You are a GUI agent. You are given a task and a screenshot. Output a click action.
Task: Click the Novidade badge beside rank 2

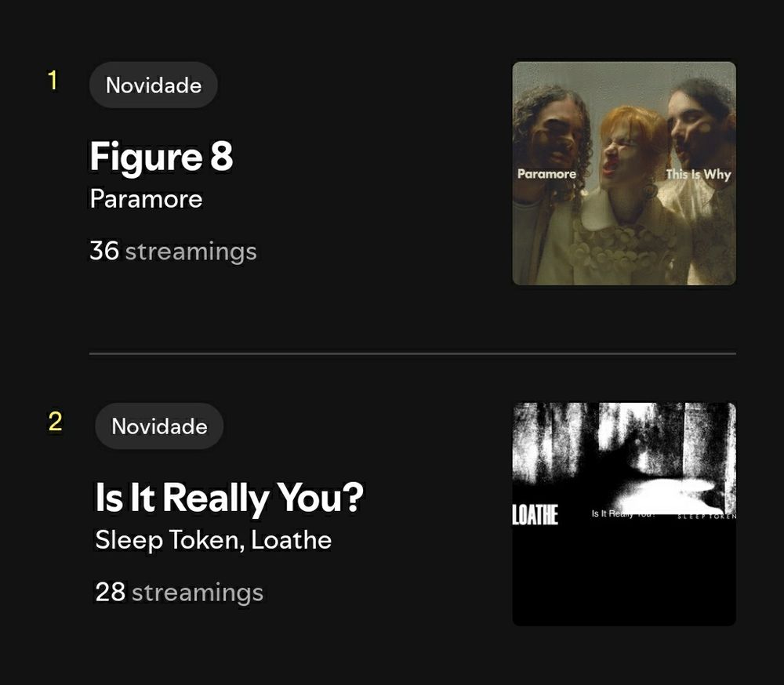pos(159,426)
